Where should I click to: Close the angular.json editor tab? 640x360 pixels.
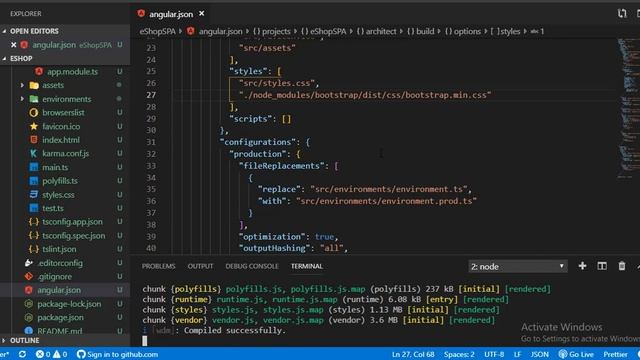click(202, 13)
